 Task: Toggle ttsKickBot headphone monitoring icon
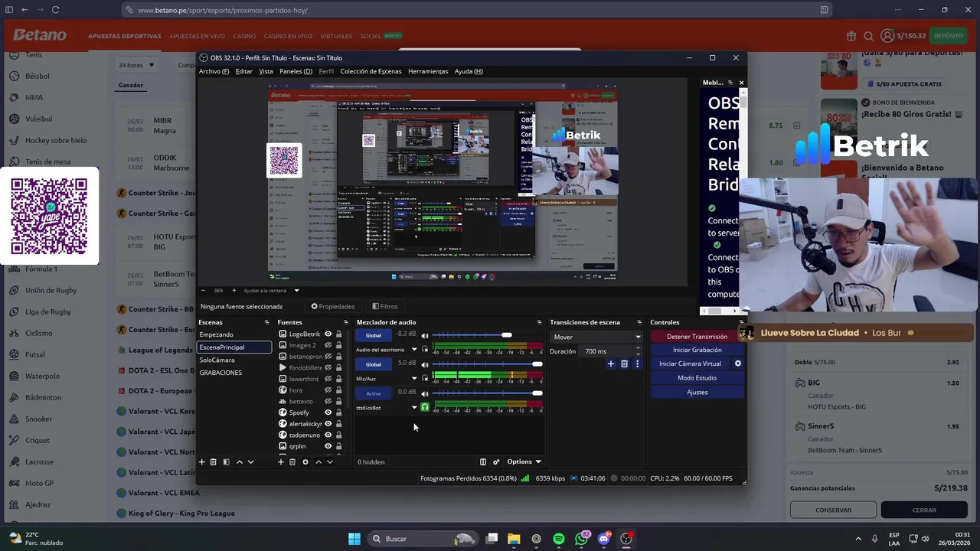coord(425,407)
